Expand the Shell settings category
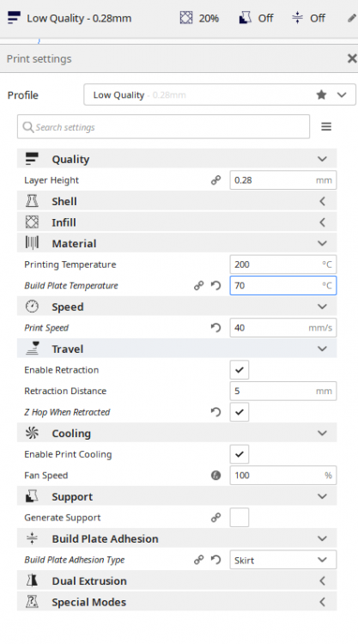 pos(177,201)
